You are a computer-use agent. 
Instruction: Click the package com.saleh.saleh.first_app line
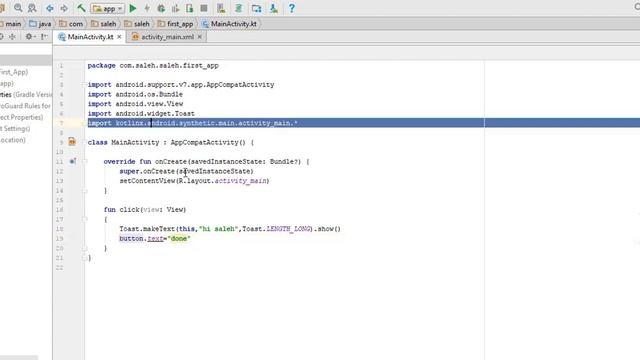pyautogui.click(x=153, y=65)
